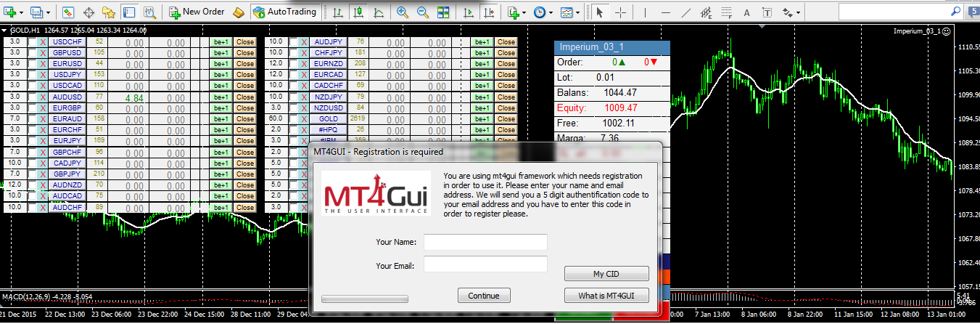
Task: Click the My CID button
Action: click(x=607, y=274)
